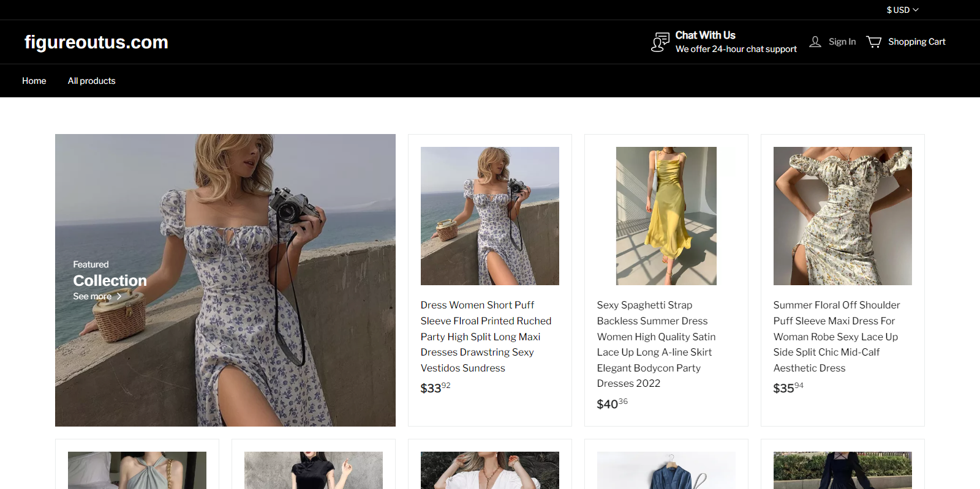980x489 pixels.
Task: Click the figureoutus.com site logo
Action: [96, 42]
